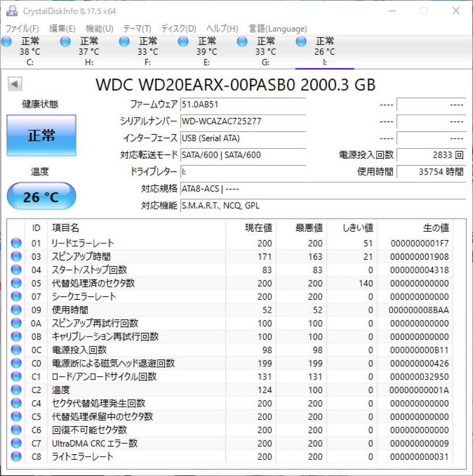Viewport: 473px width, 476px height.
Task: Click threshold value 140 in row 05
Action: [366, 283]
